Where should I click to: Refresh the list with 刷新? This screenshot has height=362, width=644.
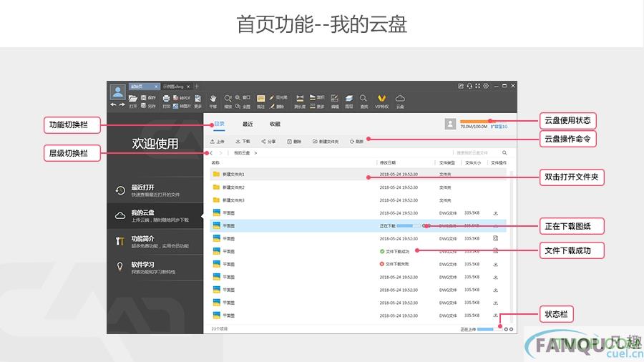(356, 141)
